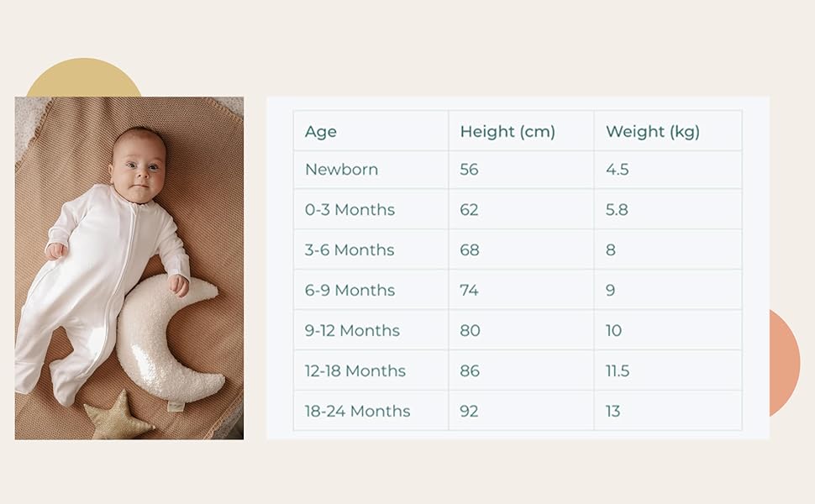The width and height of the screenshot is (815, 504).
Task: Click the baby photo thumbnail
Action: point(129,268)
